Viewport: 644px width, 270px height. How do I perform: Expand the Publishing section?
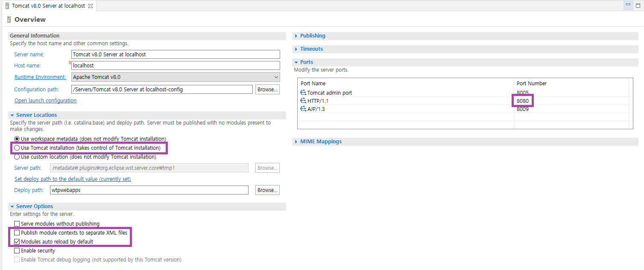[296, 36]
